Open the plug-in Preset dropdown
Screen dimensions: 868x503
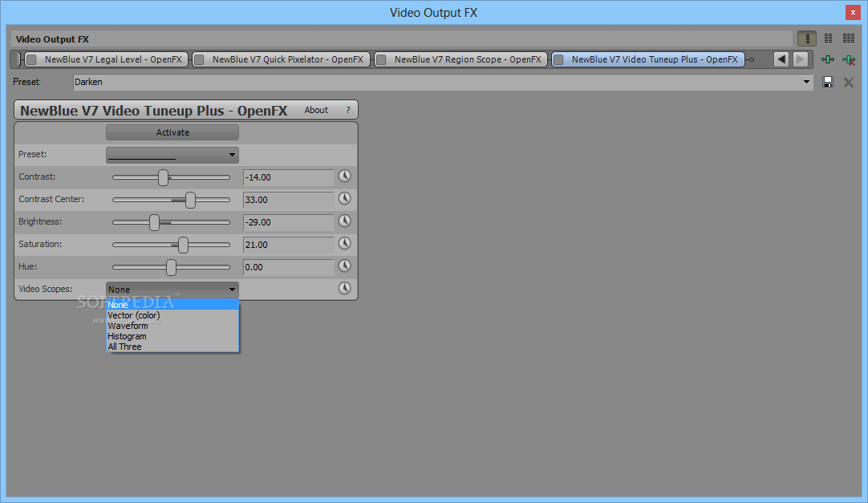tap(172, 155)
